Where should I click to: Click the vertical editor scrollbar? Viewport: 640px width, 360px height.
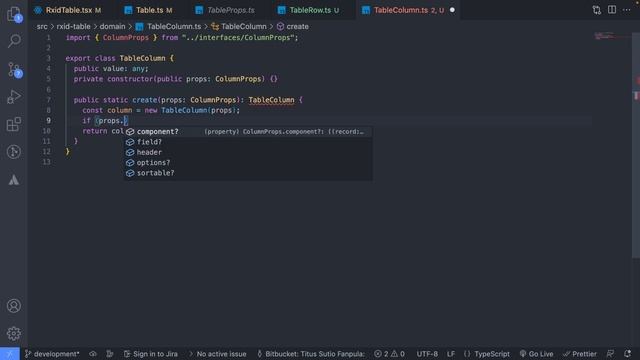[636, 145]
